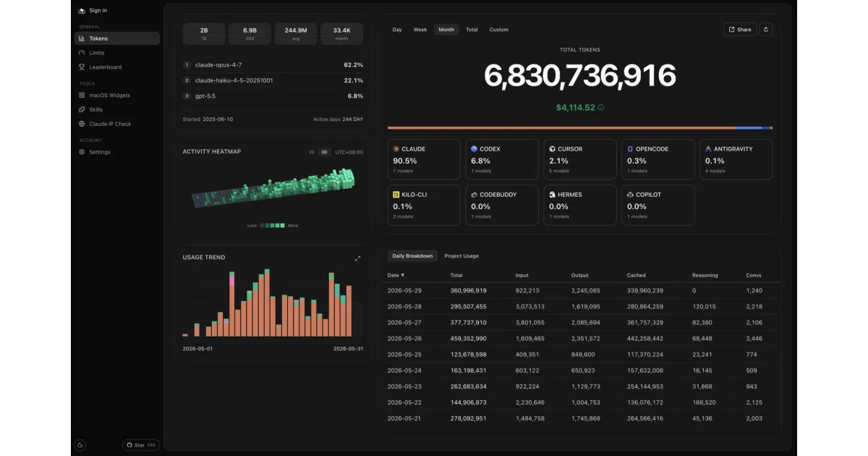Click the Skills puzzle piece icon
868x456 pixels.
tap(82, 109)
